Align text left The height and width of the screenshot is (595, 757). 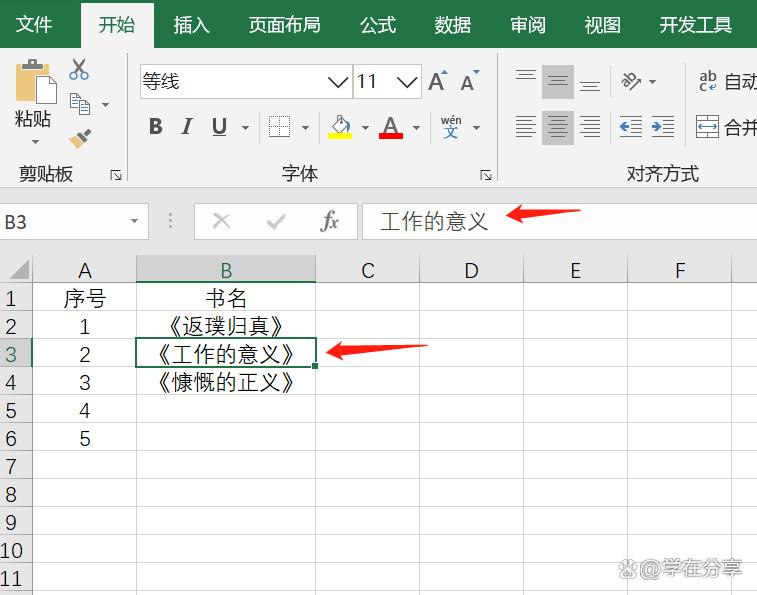[526, 127]
